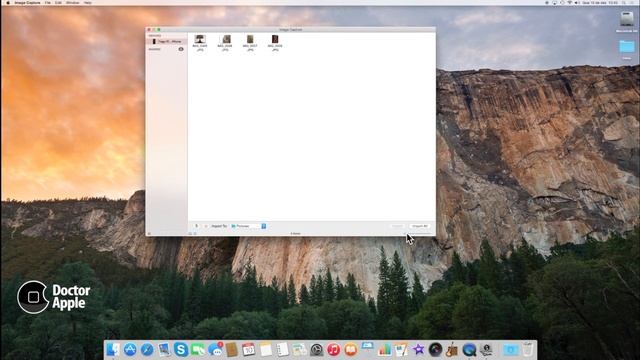Image resolution: width=640 pixels, height=360 pixels.
Task: Select the dark red portrait thumbnail
Action: [275, 39]
